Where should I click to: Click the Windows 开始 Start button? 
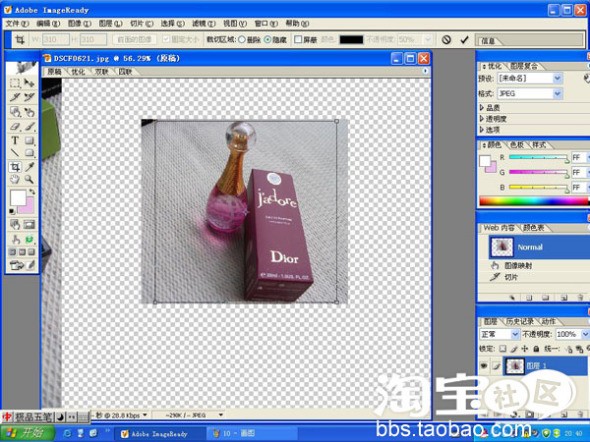point(26,433)
